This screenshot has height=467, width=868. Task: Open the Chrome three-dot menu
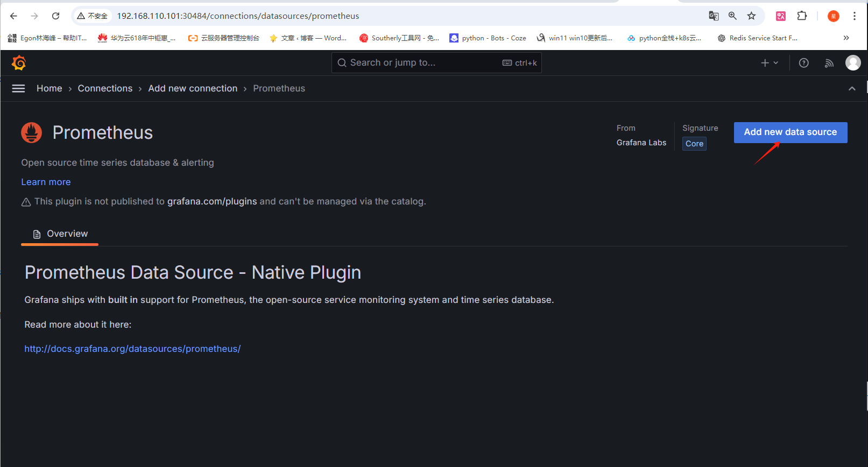pos(854,16)
